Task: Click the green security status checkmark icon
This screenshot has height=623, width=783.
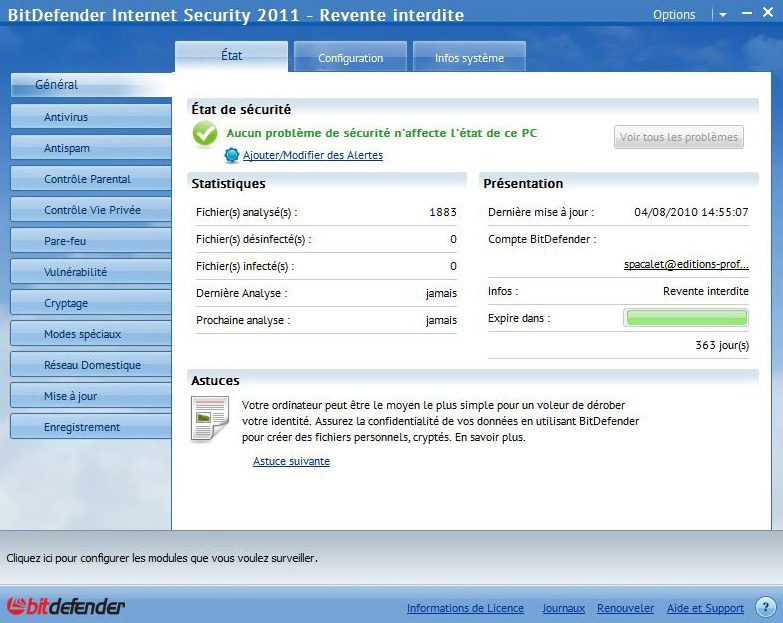Action: 205,133
